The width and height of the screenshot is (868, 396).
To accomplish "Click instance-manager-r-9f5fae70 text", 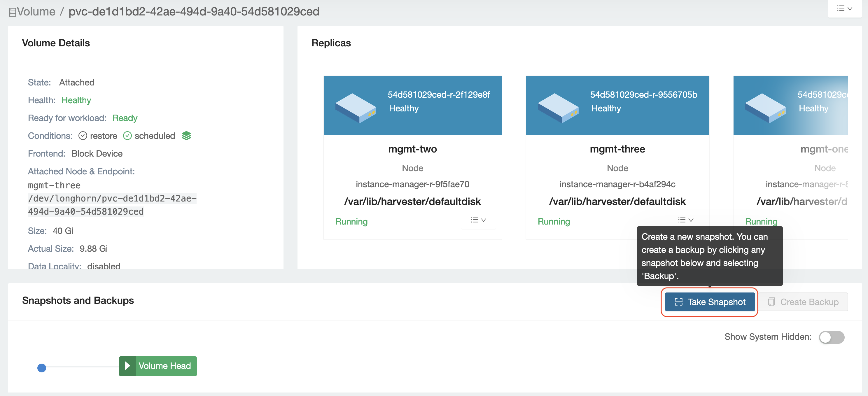I will (412, 184).
